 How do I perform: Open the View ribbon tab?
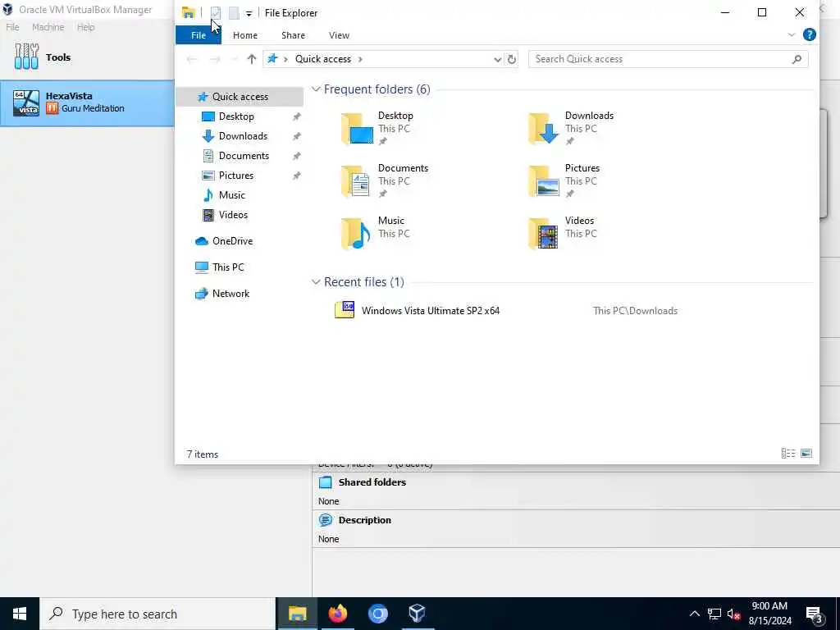pyautogui.click(x=339, y=35)
